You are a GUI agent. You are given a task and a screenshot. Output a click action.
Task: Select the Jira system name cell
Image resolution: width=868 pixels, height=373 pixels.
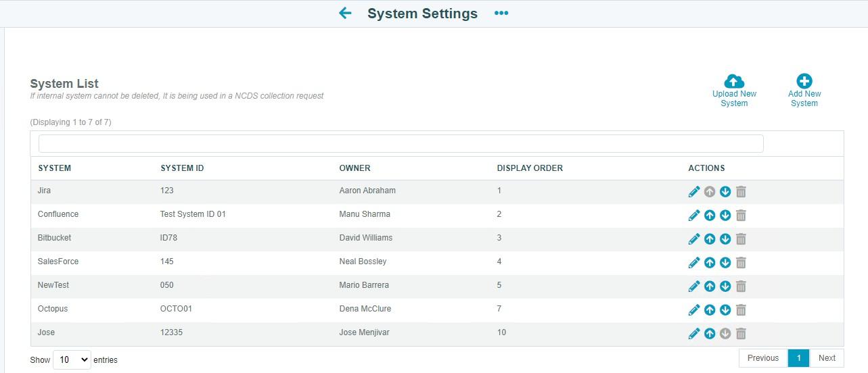tap(45, 191)
